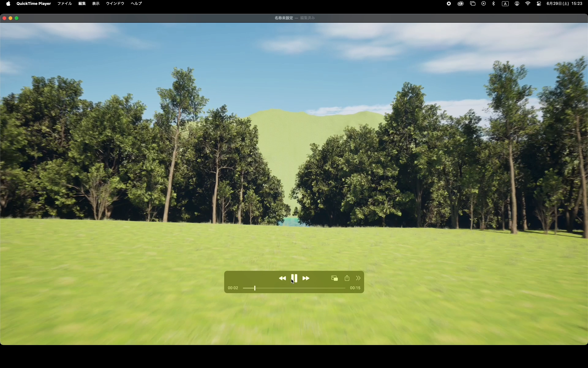Click the 編集済み label in the title bar
Image resolution: width=588 pixels, height=368 pixels.
(307, 18)
